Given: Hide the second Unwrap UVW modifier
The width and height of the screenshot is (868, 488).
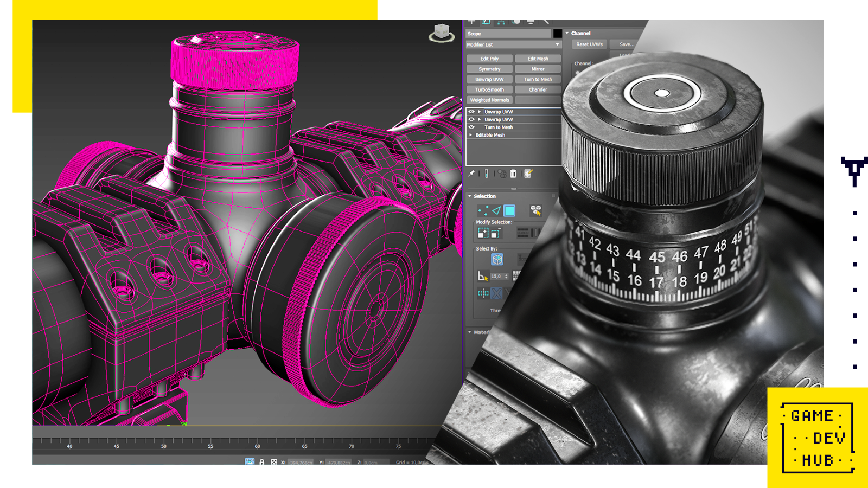Looking at the screenshot, I should (471, 119).
